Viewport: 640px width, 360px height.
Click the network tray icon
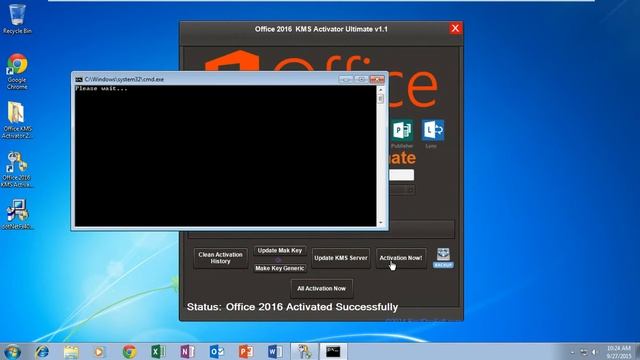[x=584, y=352]
